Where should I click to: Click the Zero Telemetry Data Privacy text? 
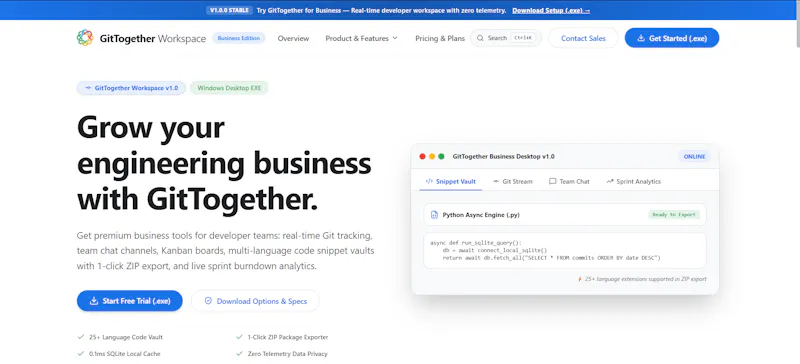point(287,353)
